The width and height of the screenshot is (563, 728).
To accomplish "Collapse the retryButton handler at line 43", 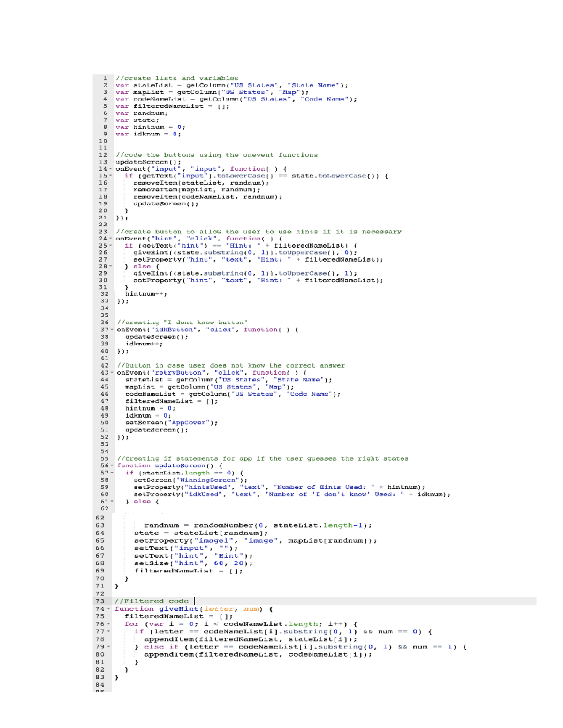I will 112,373.
